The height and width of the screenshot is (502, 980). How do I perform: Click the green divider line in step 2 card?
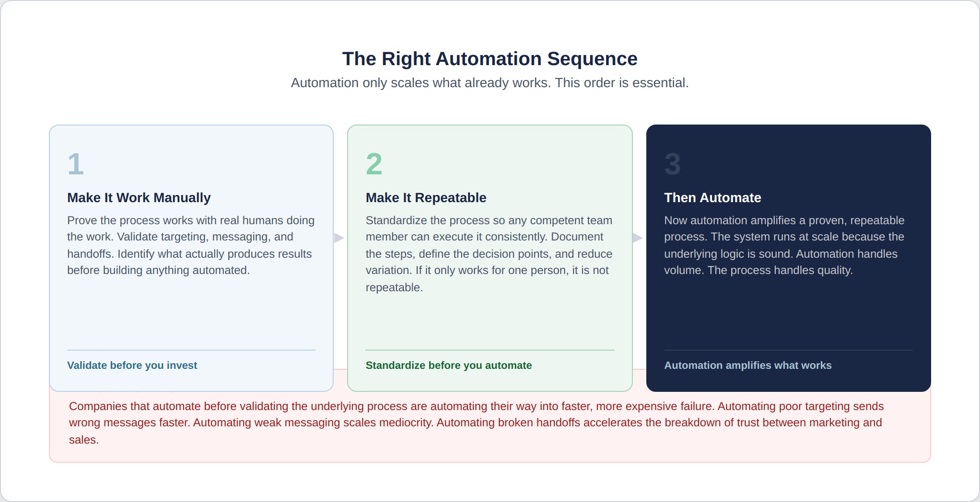490,350
